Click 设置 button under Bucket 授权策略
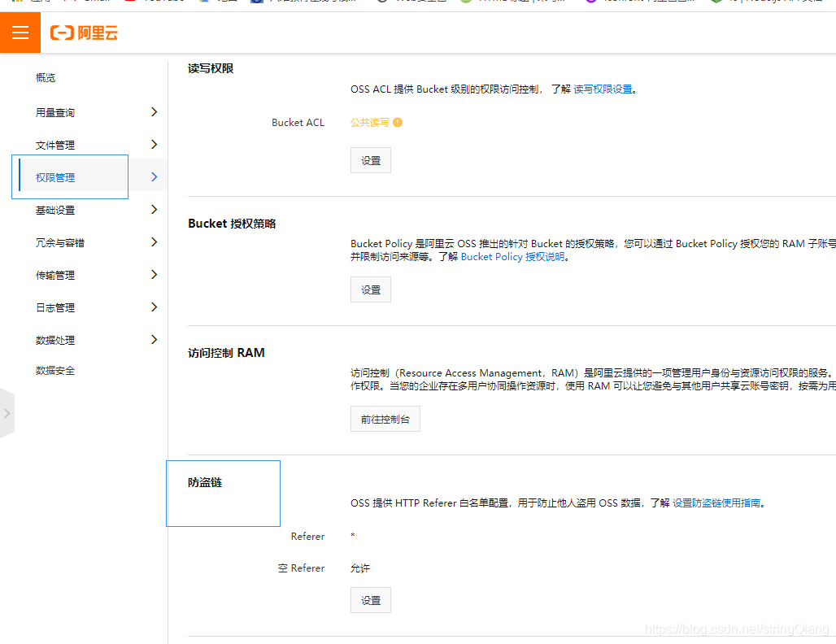 pyautogui.click(x=371, y=289)
